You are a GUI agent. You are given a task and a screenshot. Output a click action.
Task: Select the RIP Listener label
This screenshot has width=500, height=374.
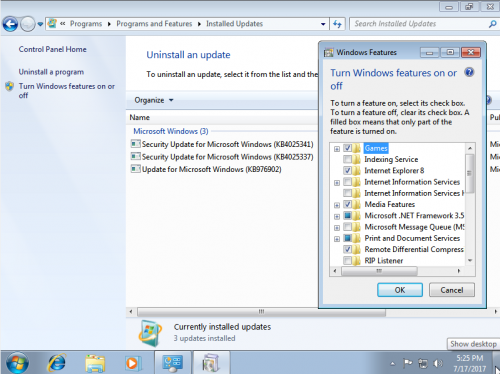pyautogui.click(x=384, y=261)
